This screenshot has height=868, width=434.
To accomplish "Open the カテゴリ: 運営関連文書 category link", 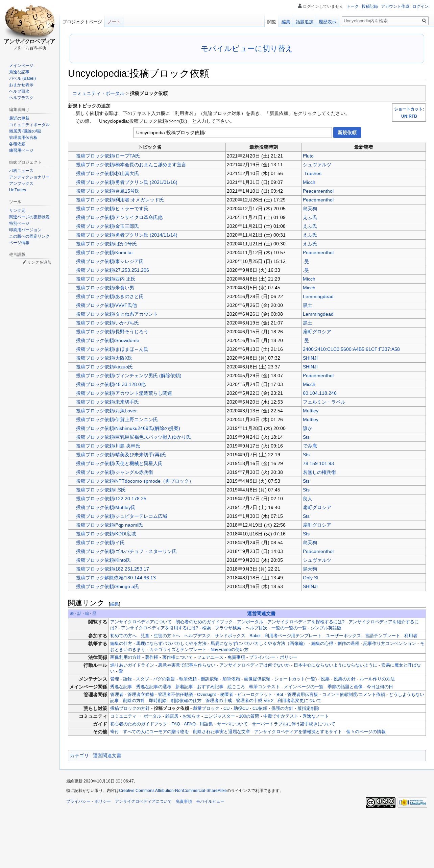I will [107, 755].
